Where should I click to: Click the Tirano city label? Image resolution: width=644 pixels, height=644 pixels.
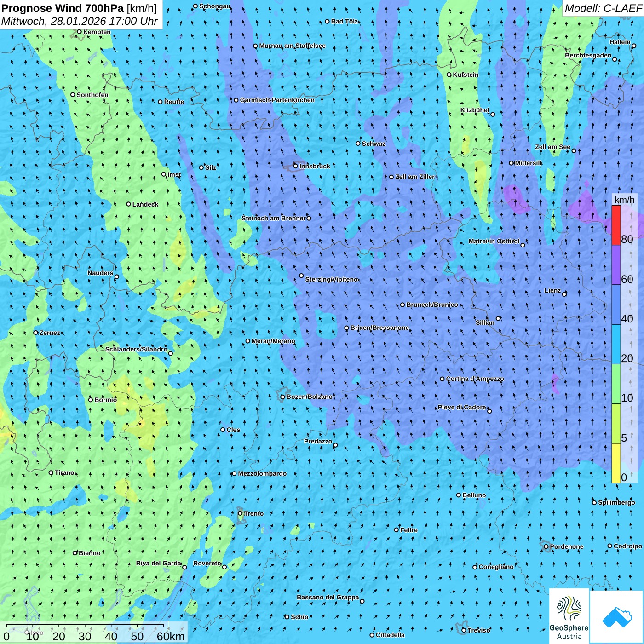point(64,472)
